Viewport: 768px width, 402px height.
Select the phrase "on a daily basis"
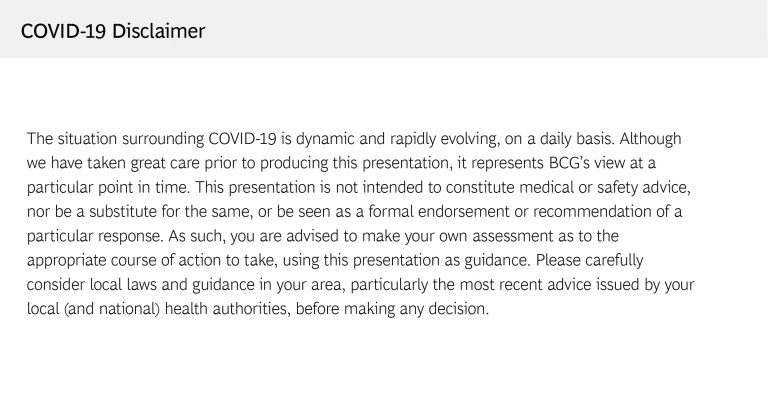[555, 138]
